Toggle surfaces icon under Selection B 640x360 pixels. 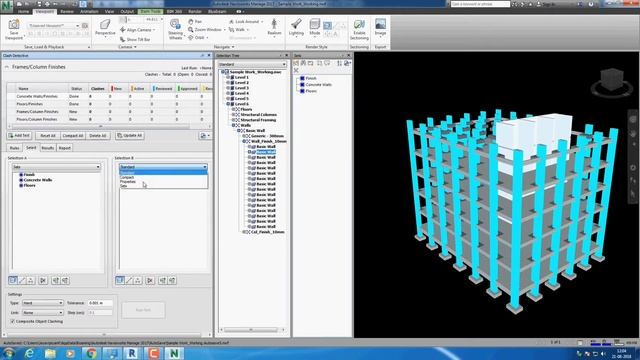120,280
